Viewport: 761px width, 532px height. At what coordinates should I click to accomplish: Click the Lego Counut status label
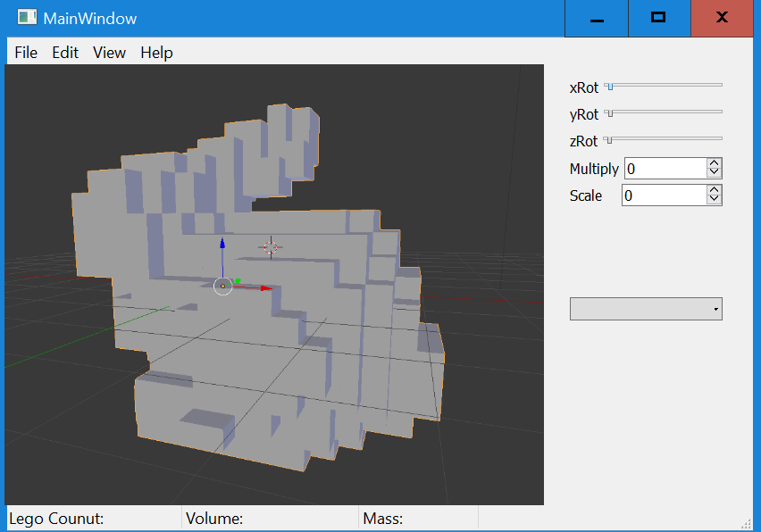tap(56, 519)
